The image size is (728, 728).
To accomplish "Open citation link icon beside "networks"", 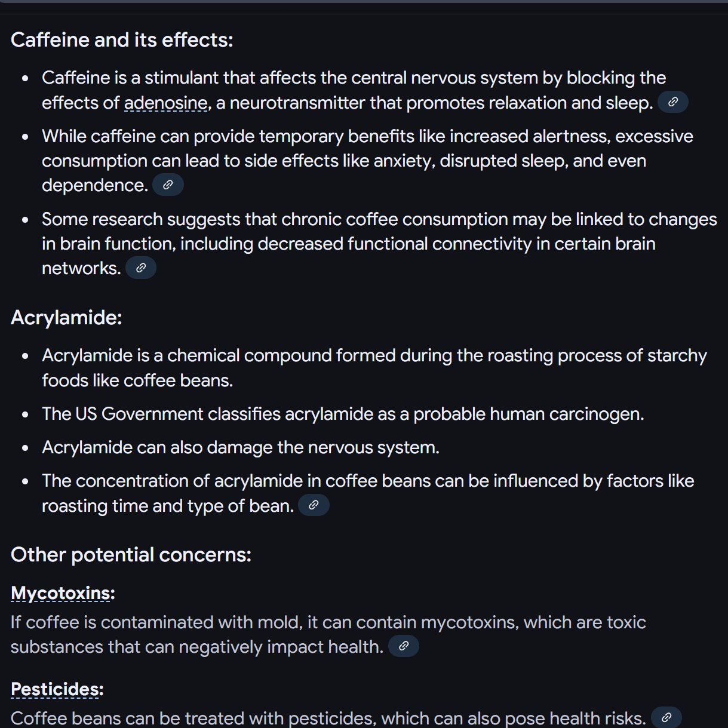I will [141, 268].
